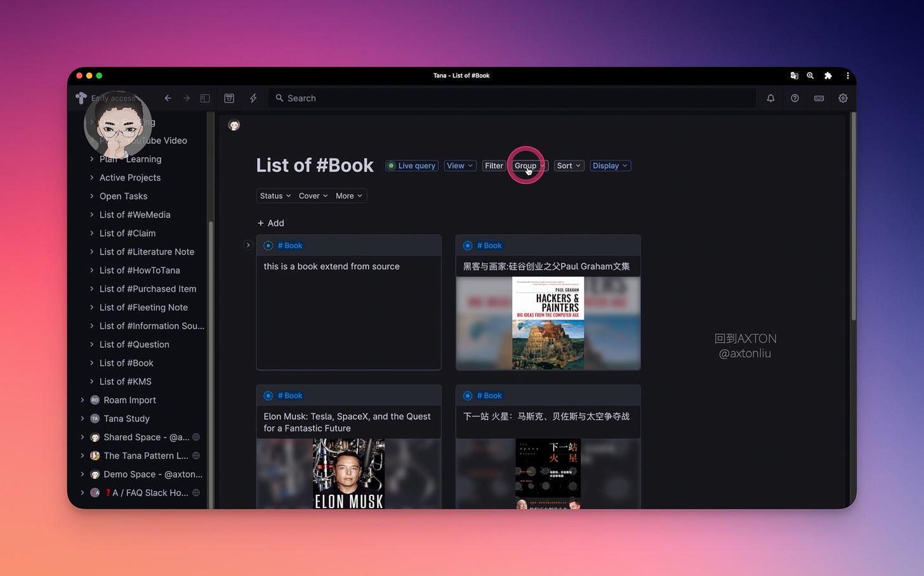Open the three-dot browser menu
This screenshot has width=924, height=576.
pyautogui.click(x=847, y=75)
